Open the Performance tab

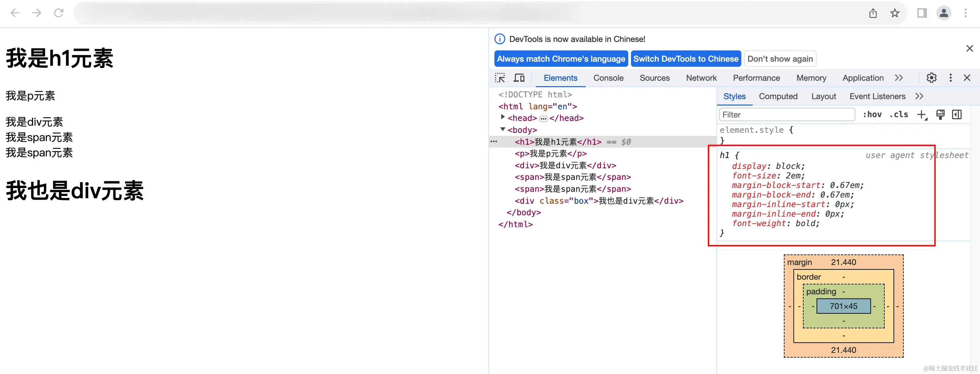click(756, 78)
